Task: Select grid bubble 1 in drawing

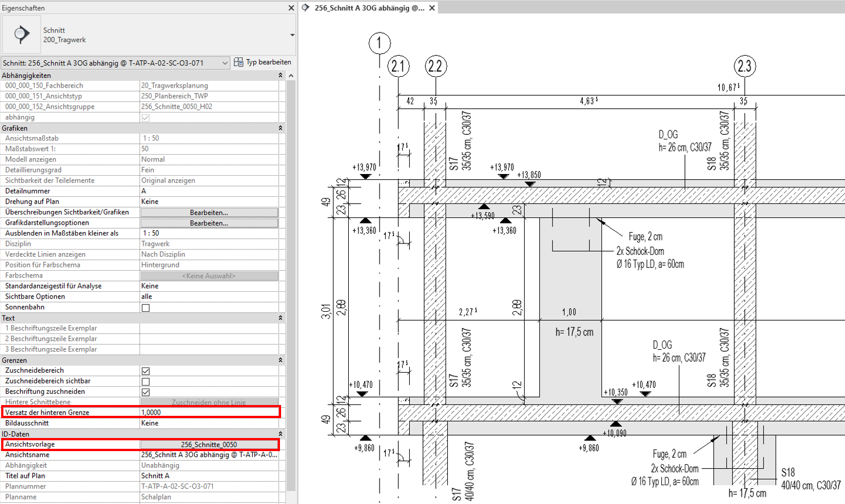Action: coord(380,43)
